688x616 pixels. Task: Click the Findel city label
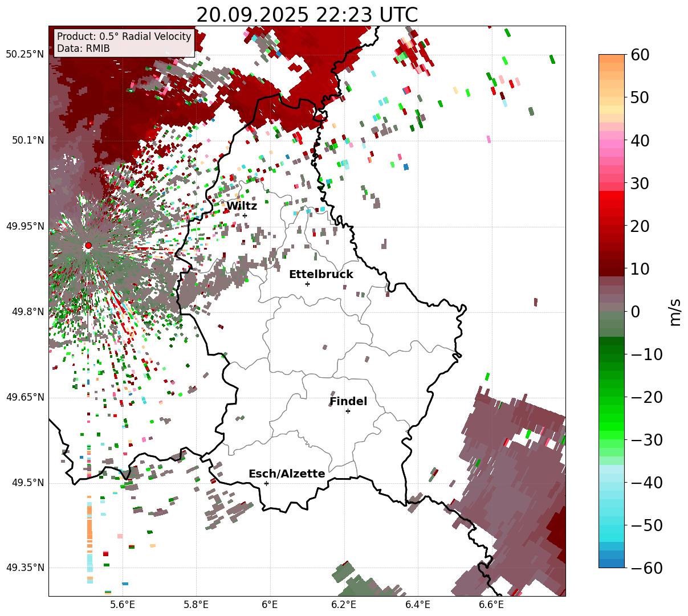348,402
